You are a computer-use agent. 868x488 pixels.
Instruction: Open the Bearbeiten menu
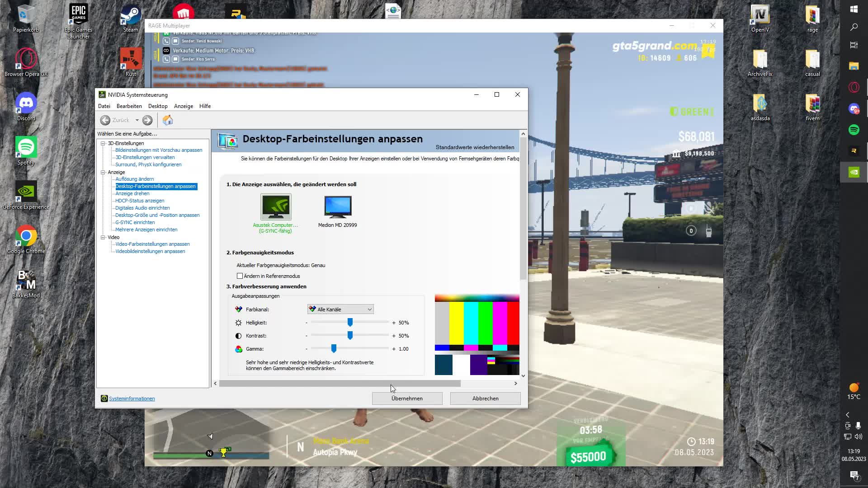[x=129, y=106]
